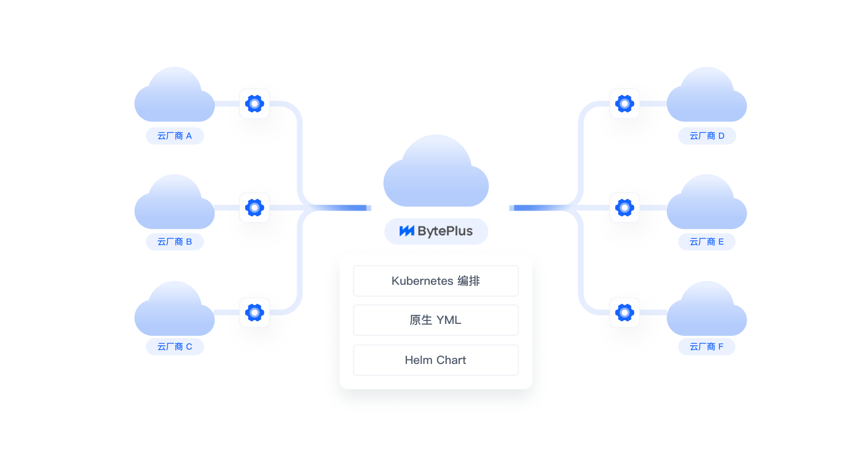Select the Kubernetes 编排 box
The height and width of the screenshot is (456, 868).
click(x=435, y=281)
